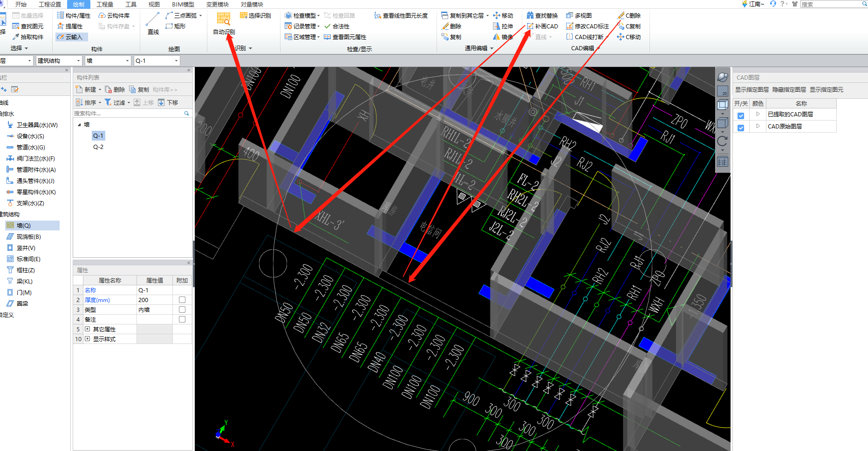Open the 变更模块 tab
Viewport: 868px width, 451px height.
click(x=218, y=4)
